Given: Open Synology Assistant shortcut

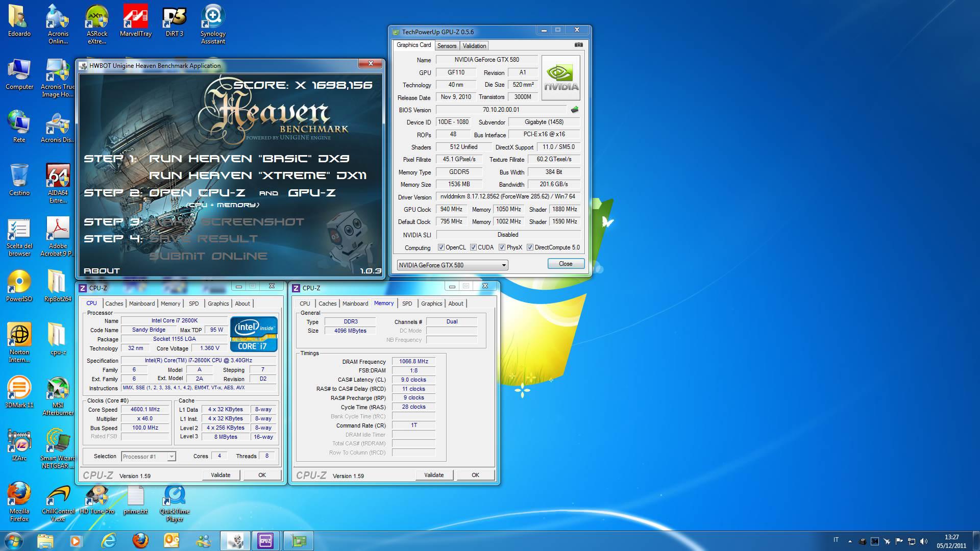Looking at the screenshot, I should 213,24.
